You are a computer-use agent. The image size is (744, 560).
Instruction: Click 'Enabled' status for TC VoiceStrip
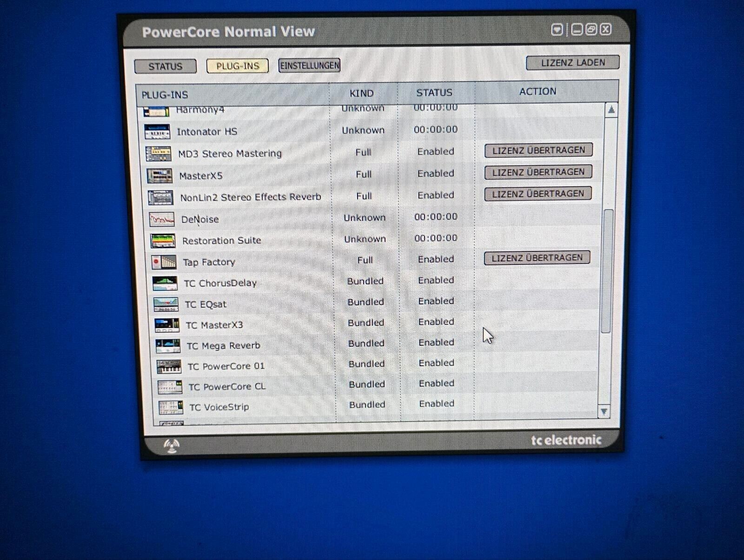tap(437, 403)
